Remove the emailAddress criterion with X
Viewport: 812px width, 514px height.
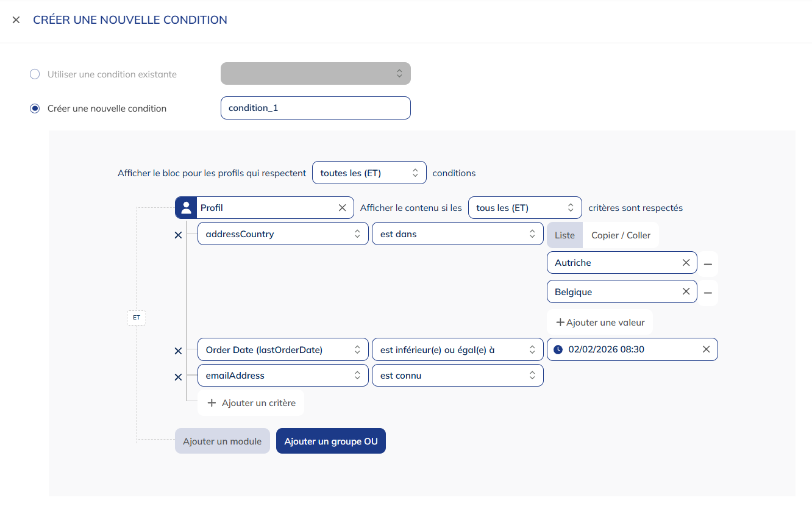coord(178,377)
